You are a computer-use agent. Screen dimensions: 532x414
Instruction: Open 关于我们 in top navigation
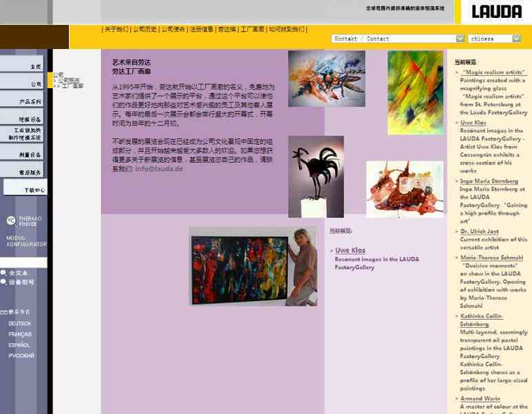[x=116, y=29]
